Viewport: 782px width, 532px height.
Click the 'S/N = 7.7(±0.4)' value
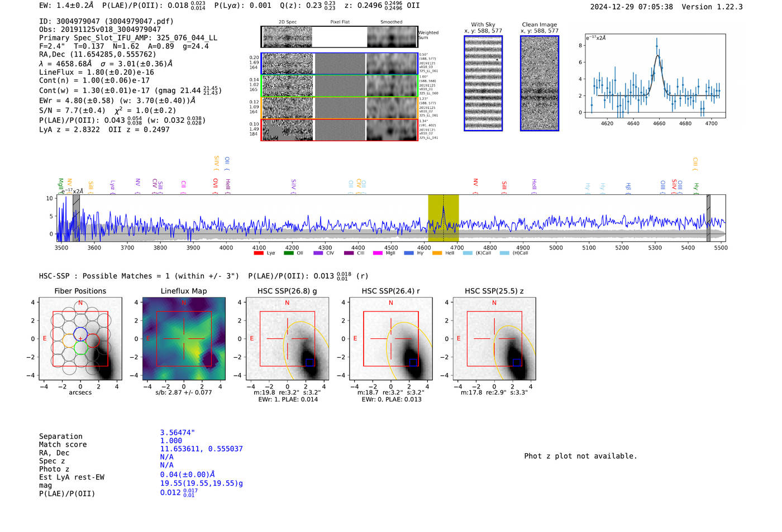(x=72, y=111)
